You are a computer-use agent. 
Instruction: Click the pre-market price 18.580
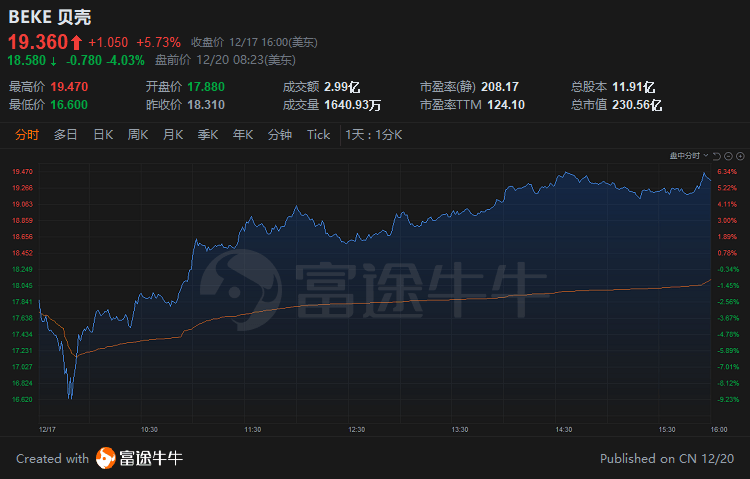[x=27, y=61]
